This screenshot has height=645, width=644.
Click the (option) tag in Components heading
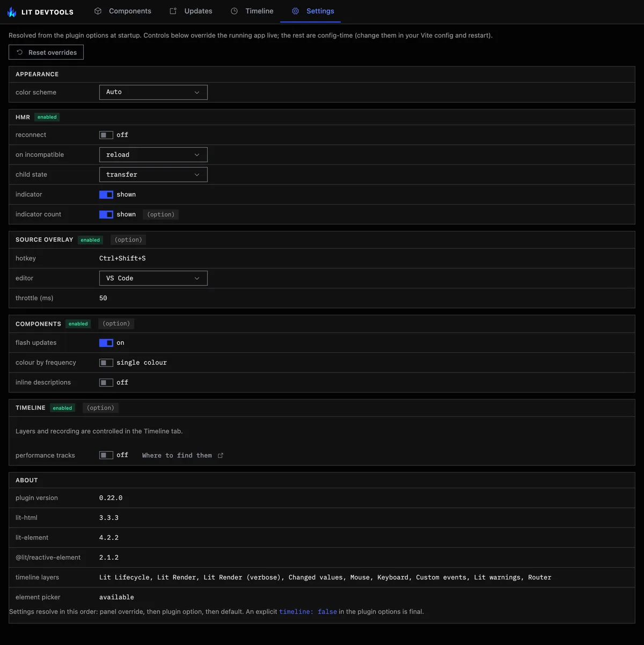(x=116, y=323)
